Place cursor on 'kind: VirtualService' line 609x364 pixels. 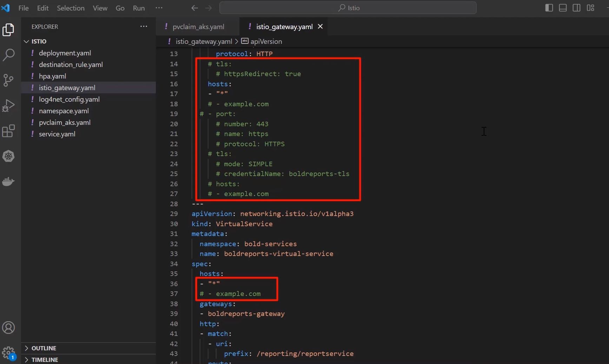coord(232,224)
